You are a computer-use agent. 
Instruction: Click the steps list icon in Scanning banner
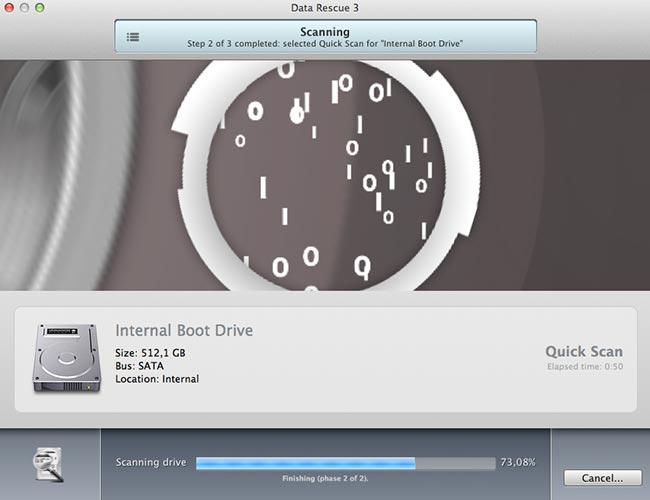tap(133, 37)
